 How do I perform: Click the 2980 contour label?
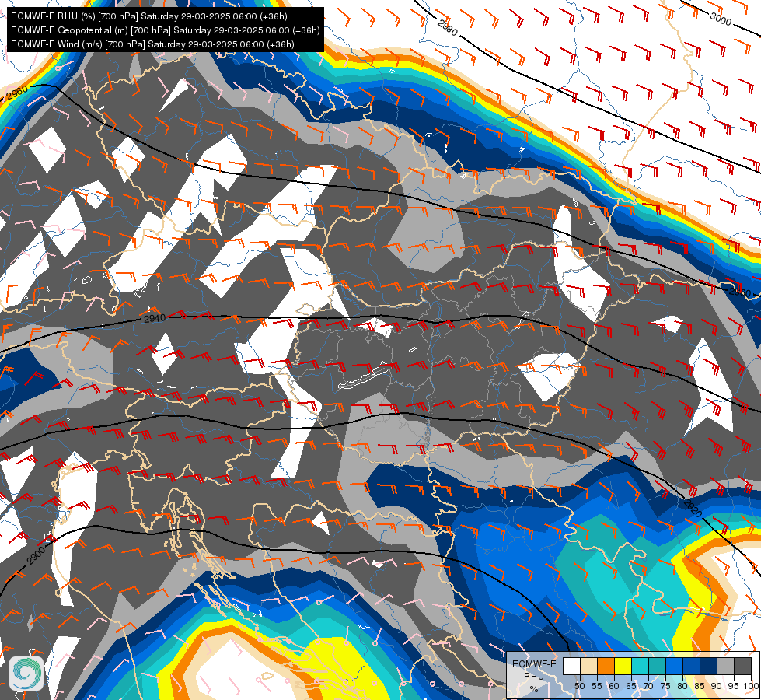447,27
